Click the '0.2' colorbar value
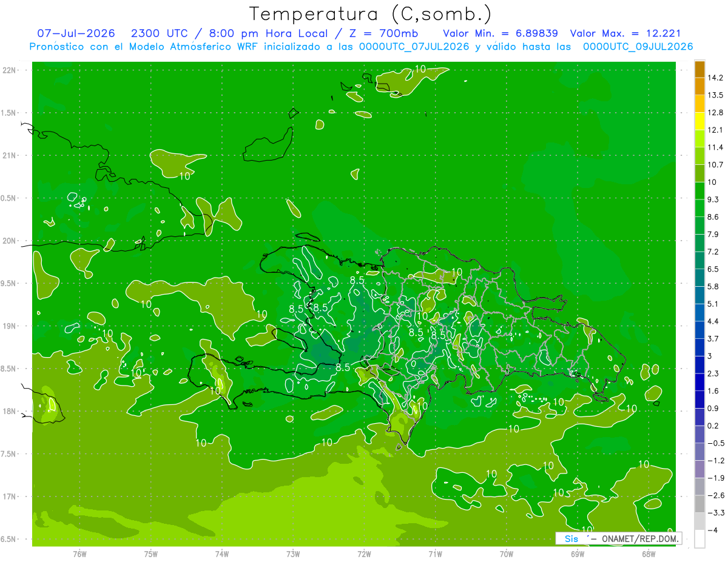 713,426
